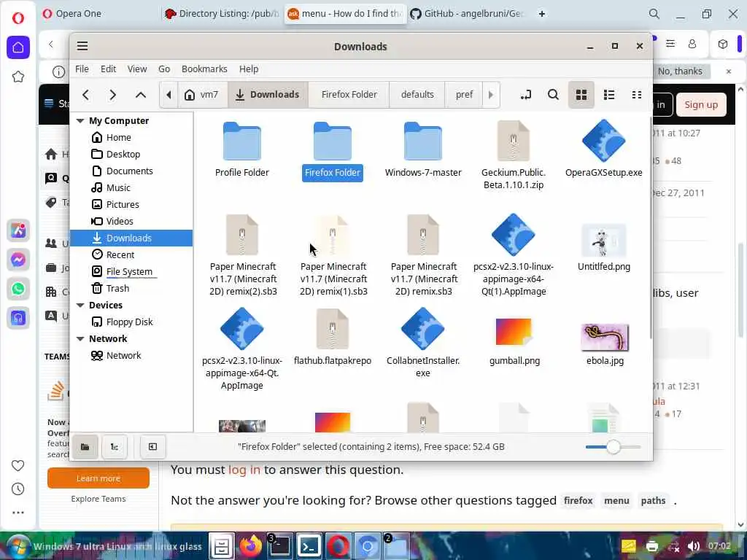Screen dimensions: 747x560
Task: Open Directory Listing browser tab
Action: point(222,14)
